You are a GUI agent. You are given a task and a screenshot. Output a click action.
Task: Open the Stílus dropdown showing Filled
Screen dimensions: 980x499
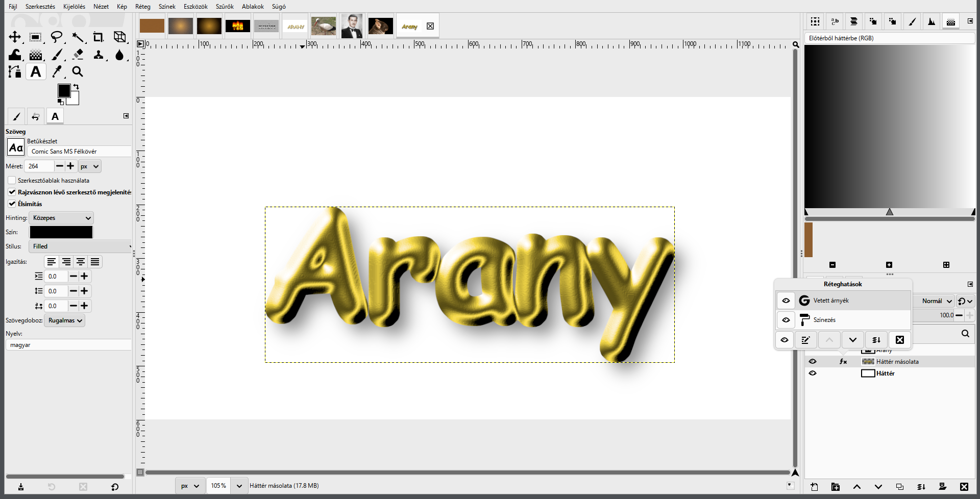[80, 246]
